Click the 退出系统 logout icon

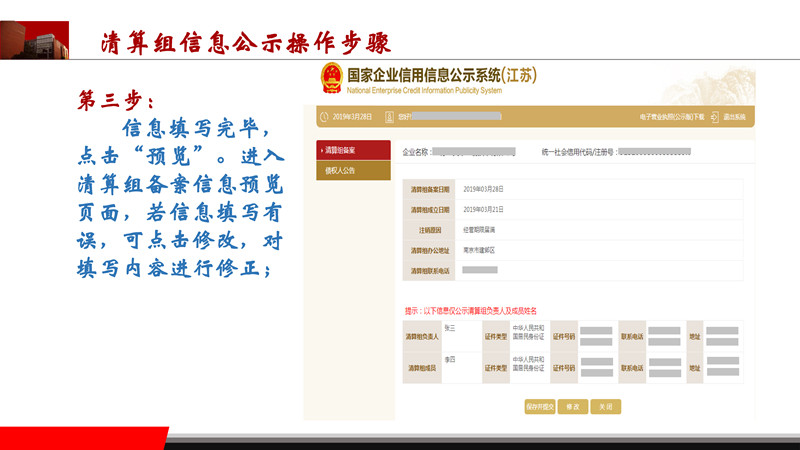click(x=715, y=117)
